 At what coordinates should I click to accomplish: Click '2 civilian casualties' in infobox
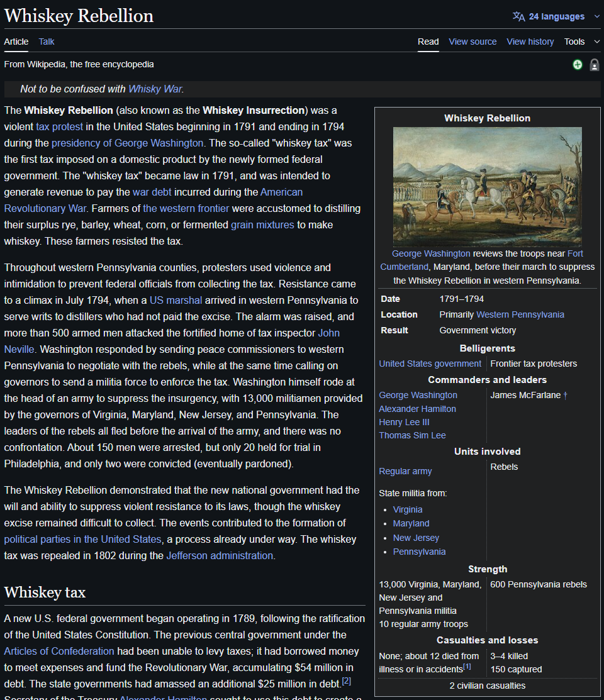(488, 686)
